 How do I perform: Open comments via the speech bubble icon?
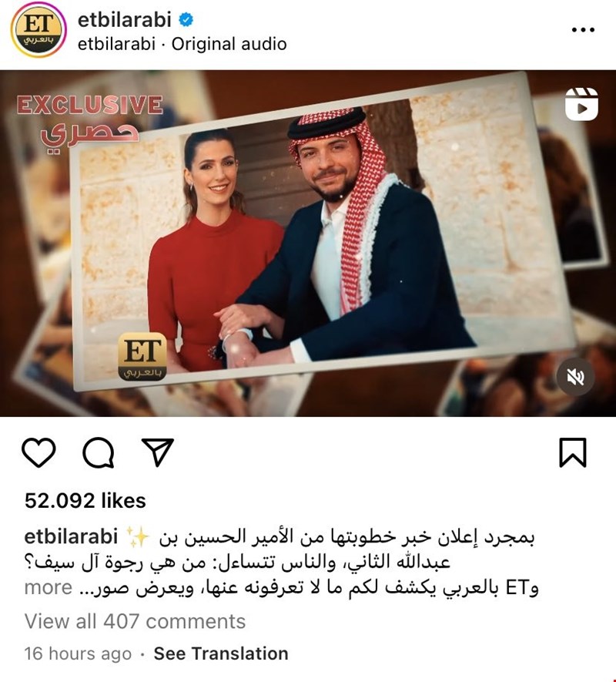point(99,452)
